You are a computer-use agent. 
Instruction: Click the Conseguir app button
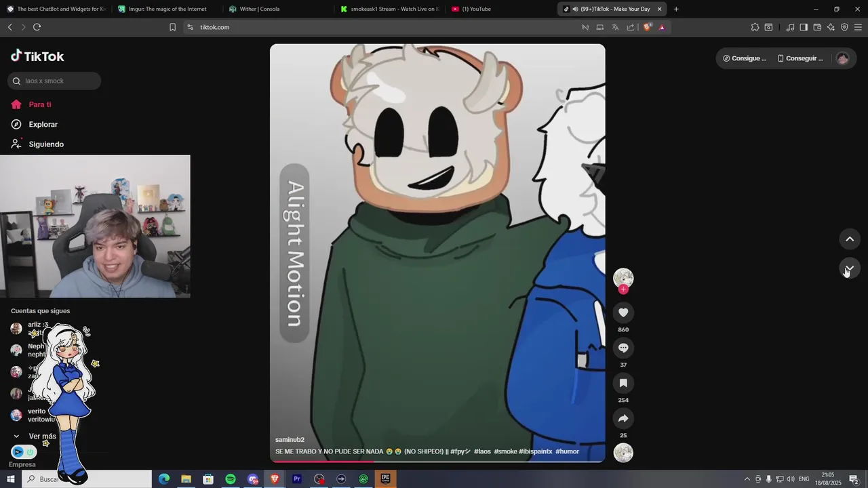800,58
